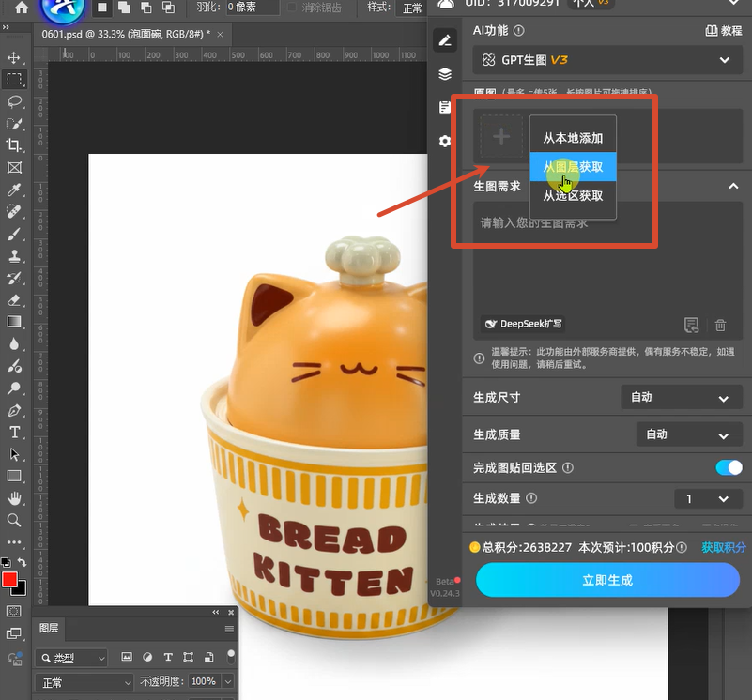Toggle the 完成图贴回选区 switch

[729, 467]
